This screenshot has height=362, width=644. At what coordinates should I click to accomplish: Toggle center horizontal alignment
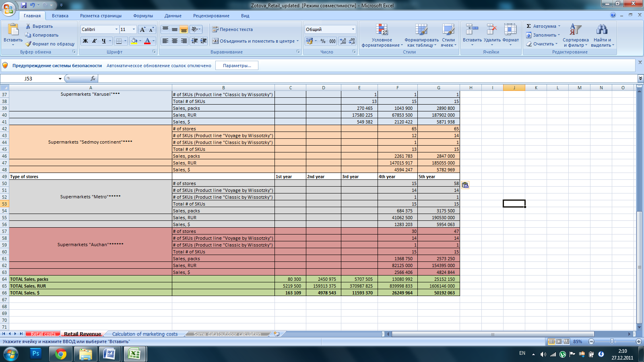174,41
